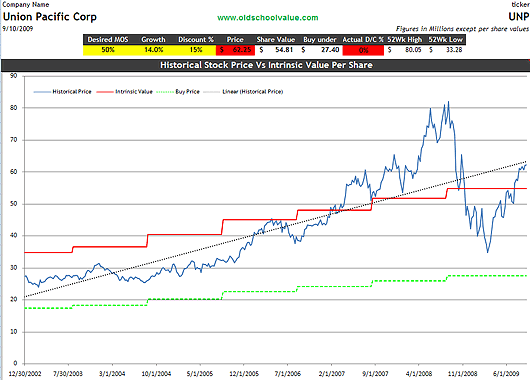Click the Buy under column header
Viewport: 530px width, 380px height.
click(x=320, y=40)
